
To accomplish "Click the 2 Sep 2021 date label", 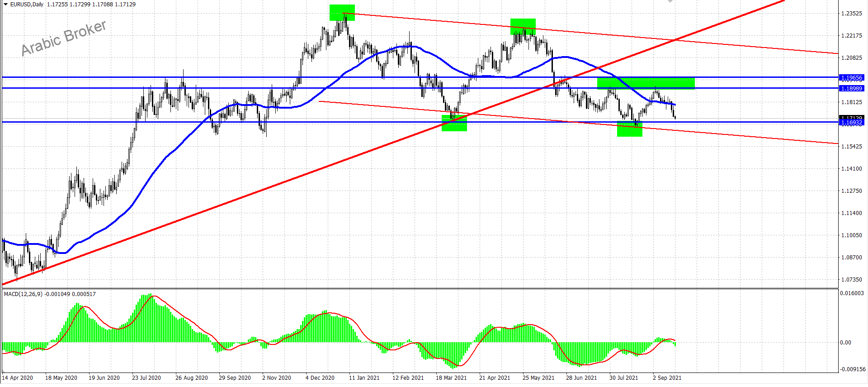I will pyautogui.click(x=667, y=378).
